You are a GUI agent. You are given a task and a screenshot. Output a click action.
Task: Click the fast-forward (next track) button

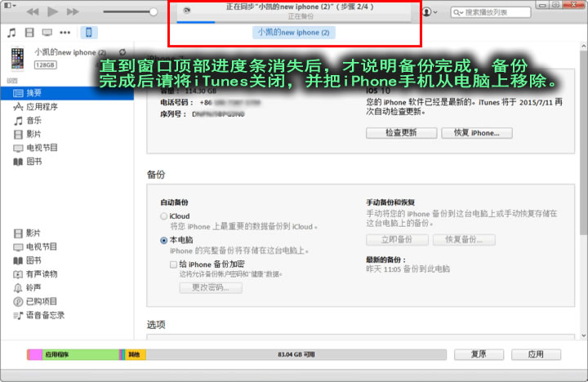(x=73, y=12)
